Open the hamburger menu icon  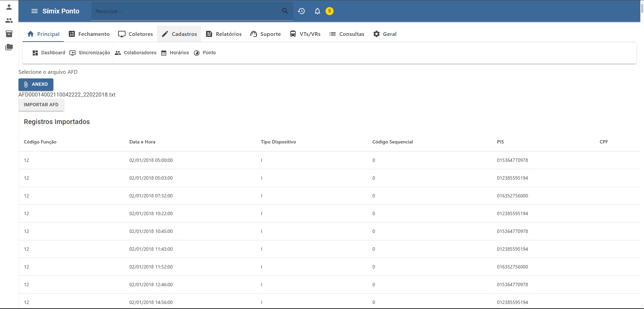(34, 11)
